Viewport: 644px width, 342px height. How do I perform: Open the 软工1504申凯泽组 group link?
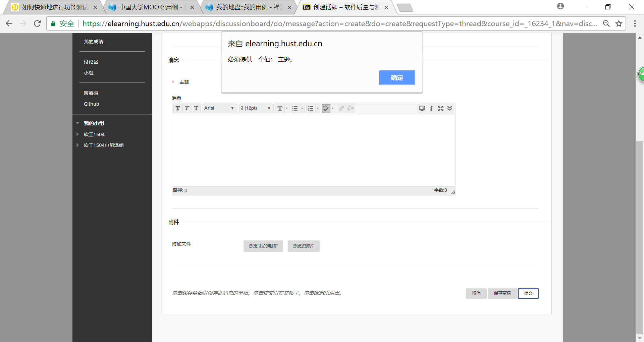point(104,145)
